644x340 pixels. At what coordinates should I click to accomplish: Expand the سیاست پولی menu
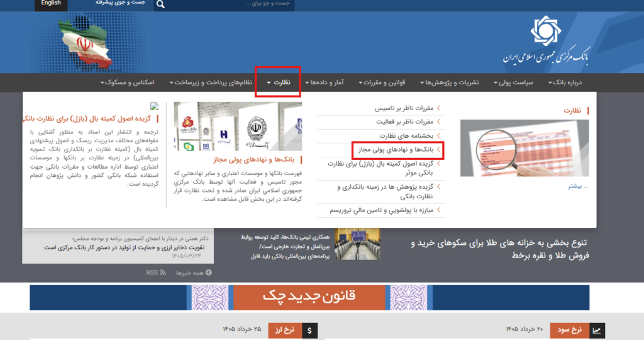513,82
